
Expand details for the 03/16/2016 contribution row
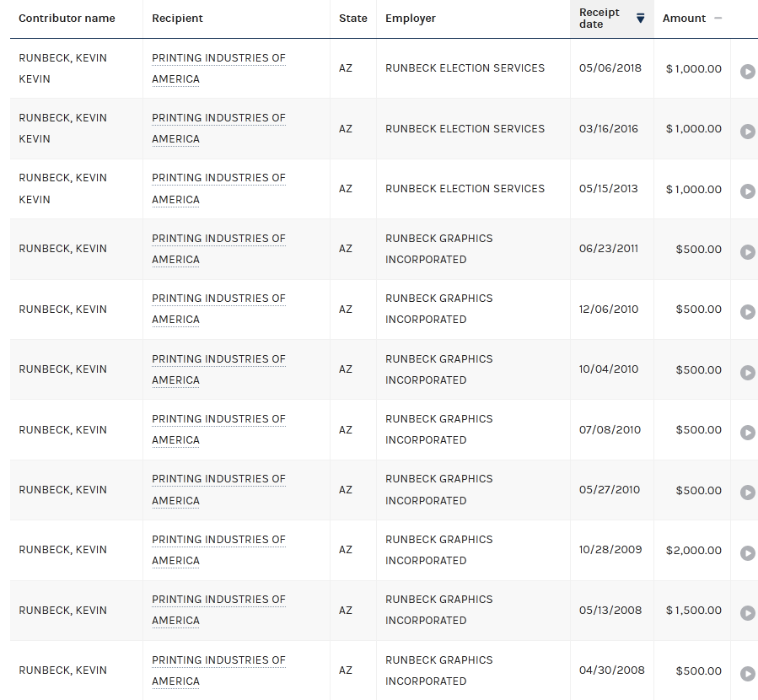pyautogui.click(x=747, y=132)
